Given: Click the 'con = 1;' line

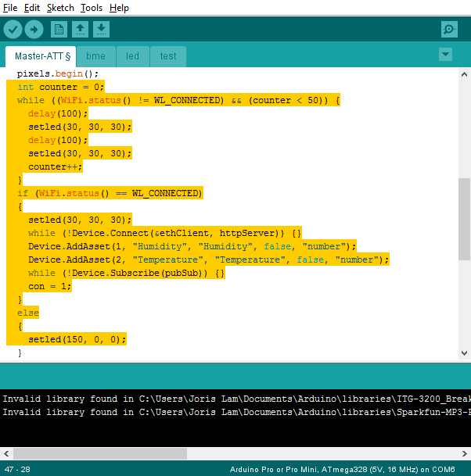Looking at the screenshot, I should pyautogui.click(x=50, y=287).
